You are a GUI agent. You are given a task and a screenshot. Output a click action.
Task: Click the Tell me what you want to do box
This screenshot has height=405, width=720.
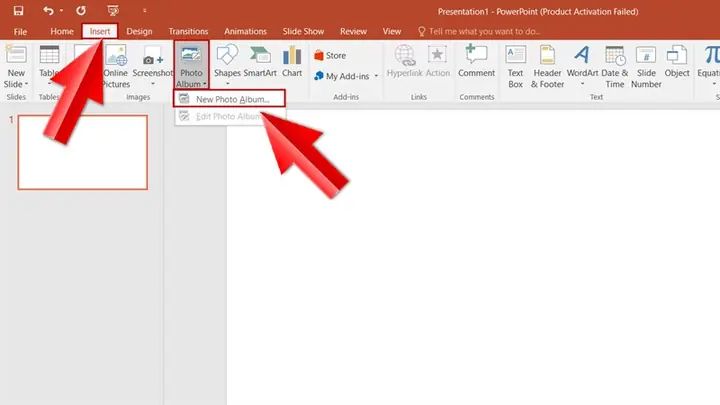(479, 32)
